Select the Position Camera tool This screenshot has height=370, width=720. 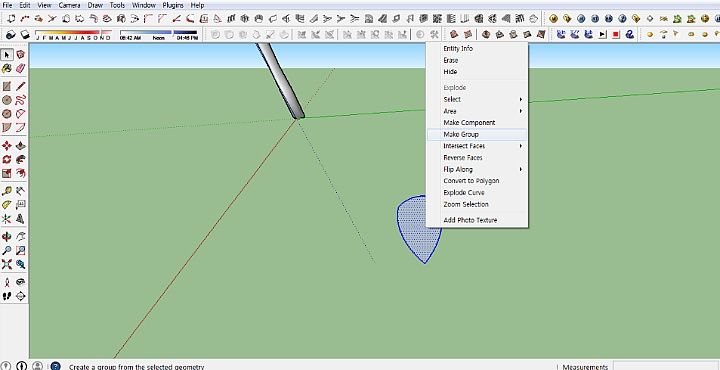[x=7, y=282]
